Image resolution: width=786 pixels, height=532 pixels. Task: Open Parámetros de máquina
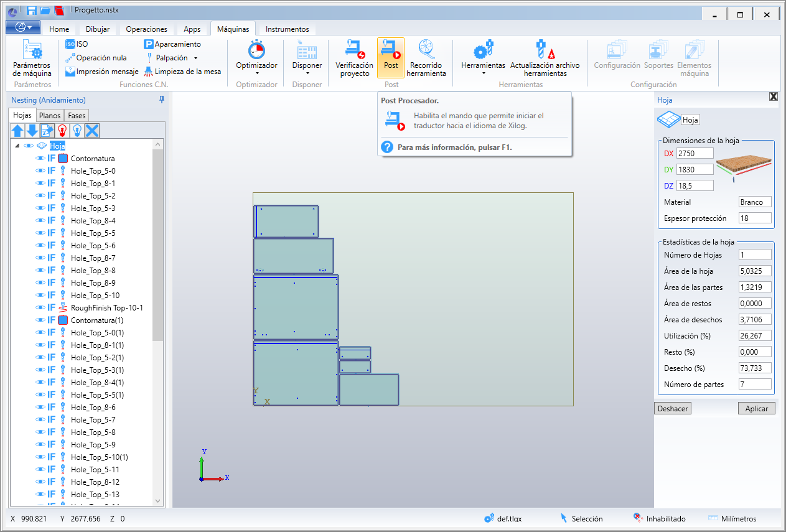[x=32, y=58]
